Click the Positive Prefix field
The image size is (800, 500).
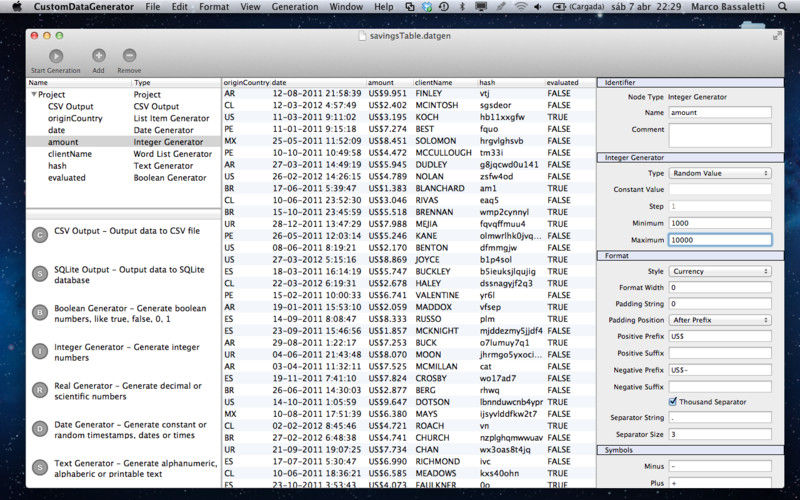(x=720, y=336)
